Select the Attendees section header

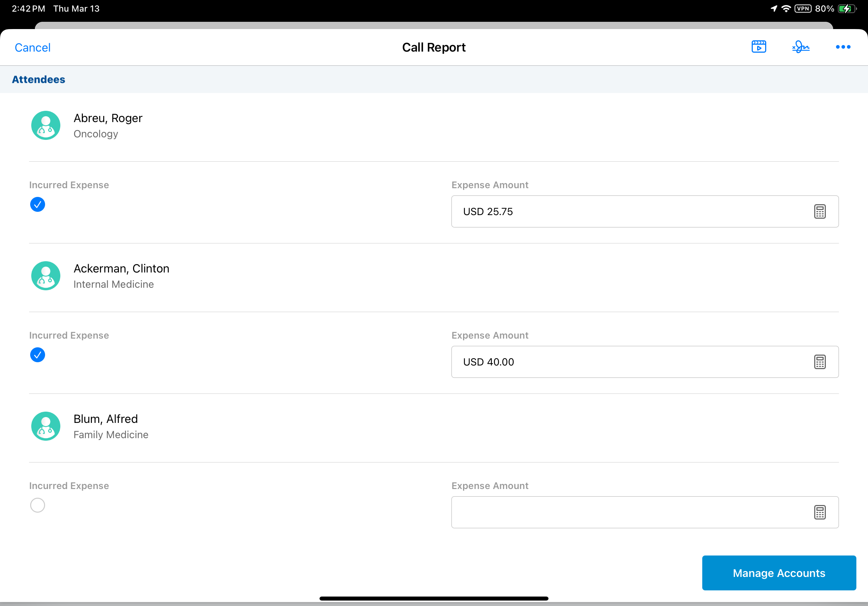(39, 79)
